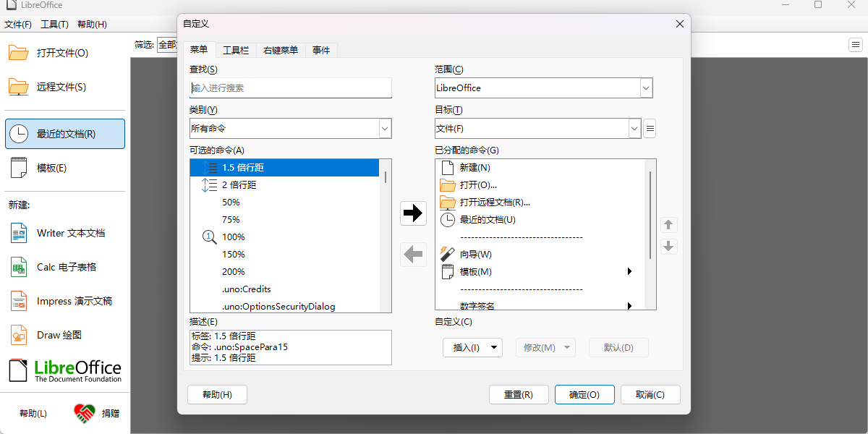Click the 默认(D) button

click(x=618, y=347)
